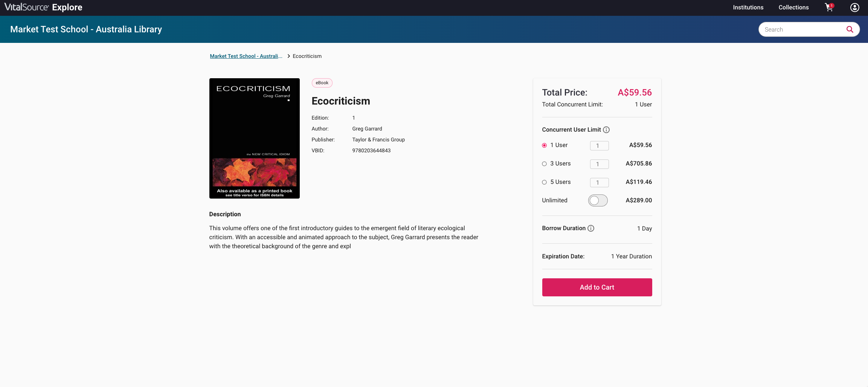Click the VBID value 9780203644843
This screenshot has width=868, height=387.
[x=371, y=150]
